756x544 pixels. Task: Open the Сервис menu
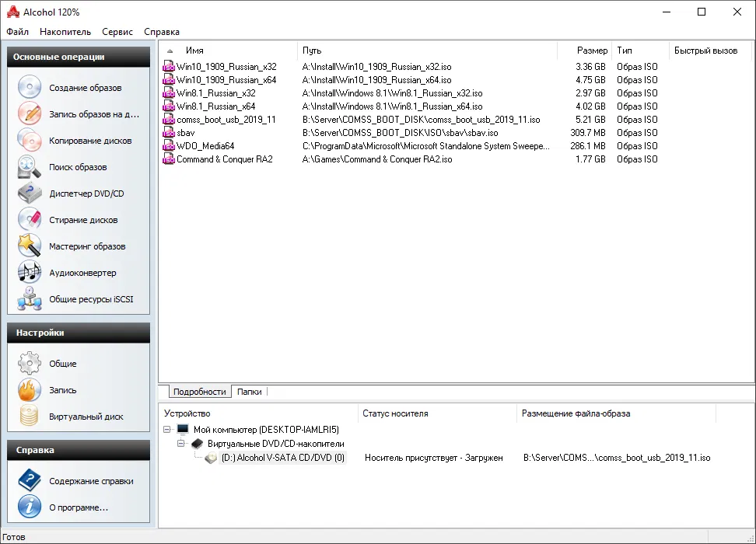[117, 32]
